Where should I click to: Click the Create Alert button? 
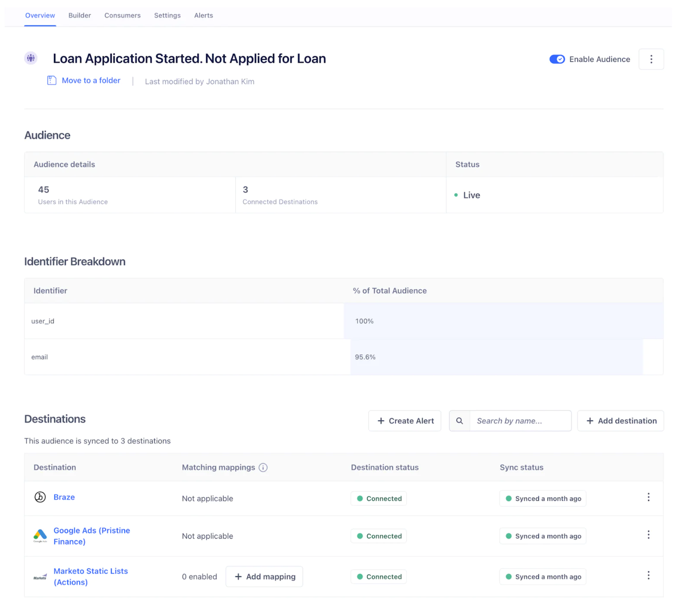pos(405,421)
